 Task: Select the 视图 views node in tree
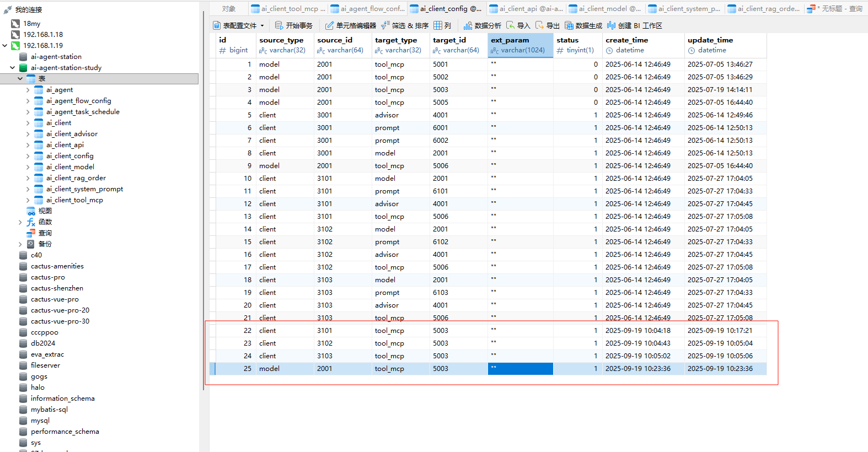(45, 211)
